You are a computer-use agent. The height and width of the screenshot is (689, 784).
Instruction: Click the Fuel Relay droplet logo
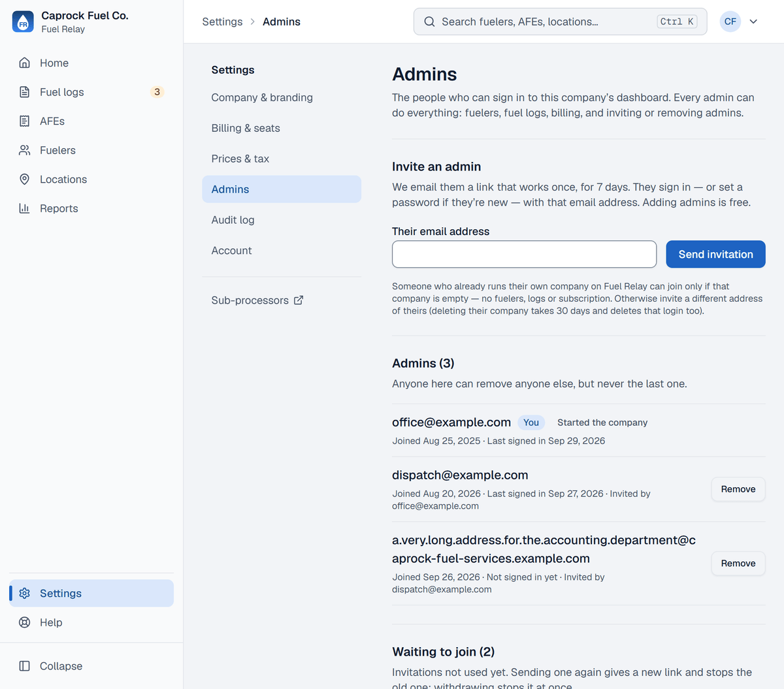tap(23, 22)
